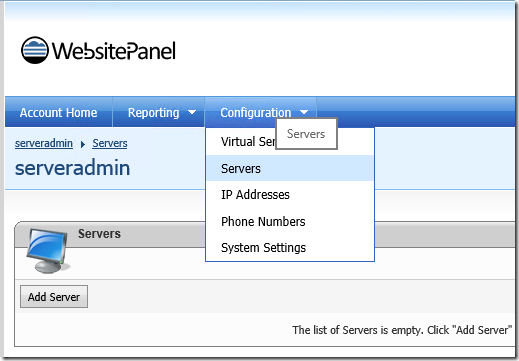
Task: Select Phone Numbers menu entry
Action: coord(290,221)
